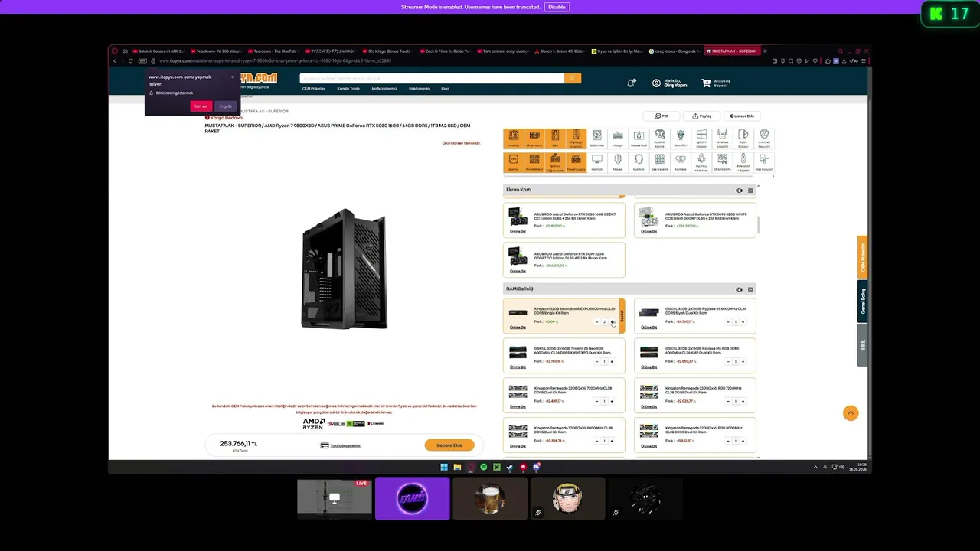Open the OEM Paketler menu item
Image resolution: width=980 pixels, height=551 pixels.
pos(314,88)
